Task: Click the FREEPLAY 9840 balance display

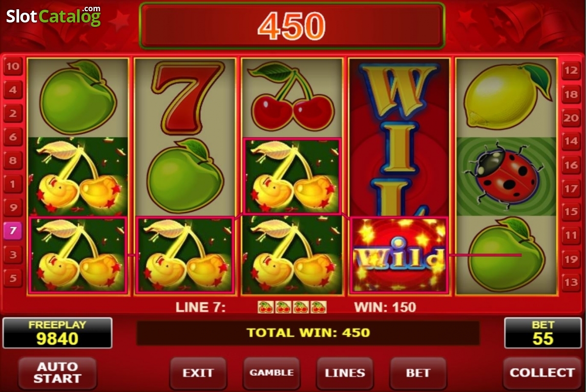Action: click(x=58, y=333)
